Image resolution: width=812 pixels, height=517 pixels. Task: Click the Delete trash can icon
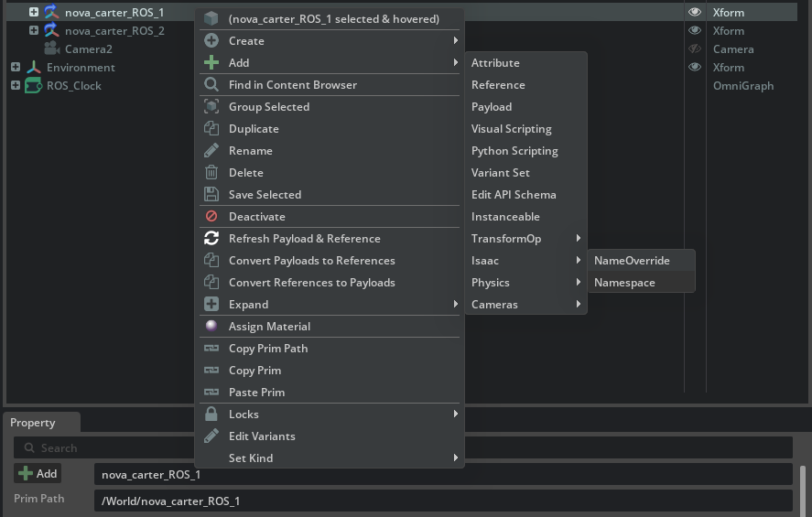tap(211, 173)
